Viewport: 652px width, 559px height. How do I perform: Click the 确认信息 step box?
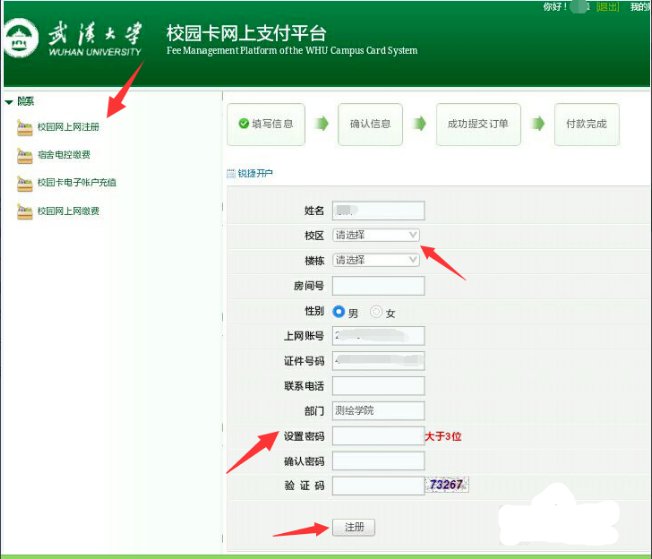[370, 124]
